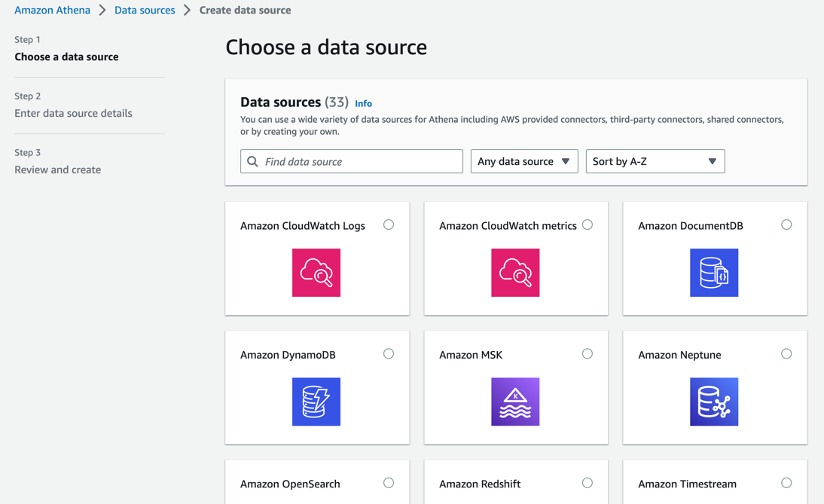Go to Amazon Athena breadcrumb
Viewport: 824px width, 504px height.
pyautogui.click(x=52, y=11)
